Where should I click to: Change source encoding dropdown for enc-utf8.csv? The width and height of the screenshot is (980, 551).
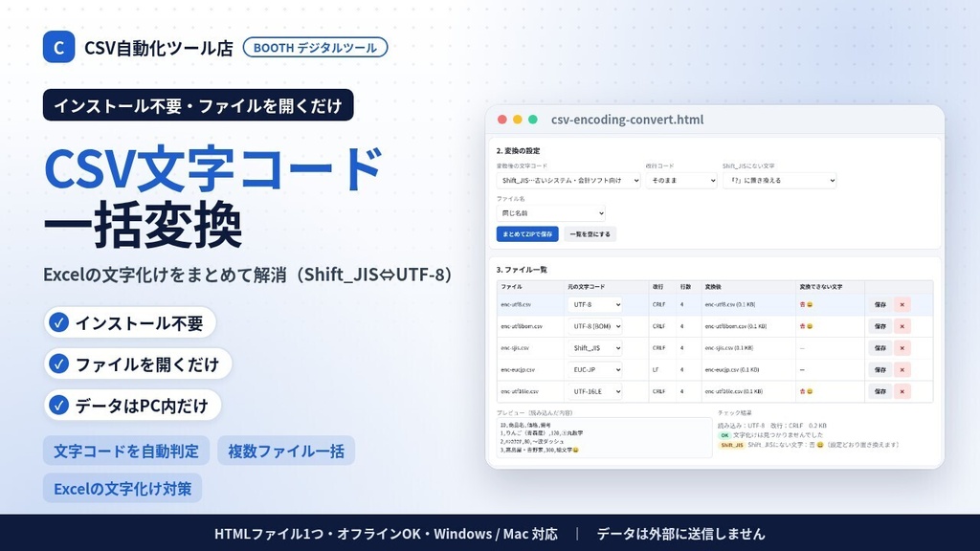[595, 305]
